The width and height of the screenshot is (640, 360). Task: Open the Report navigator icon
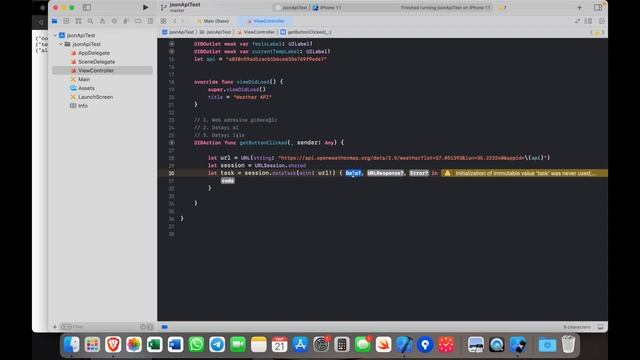click(150, 21)
